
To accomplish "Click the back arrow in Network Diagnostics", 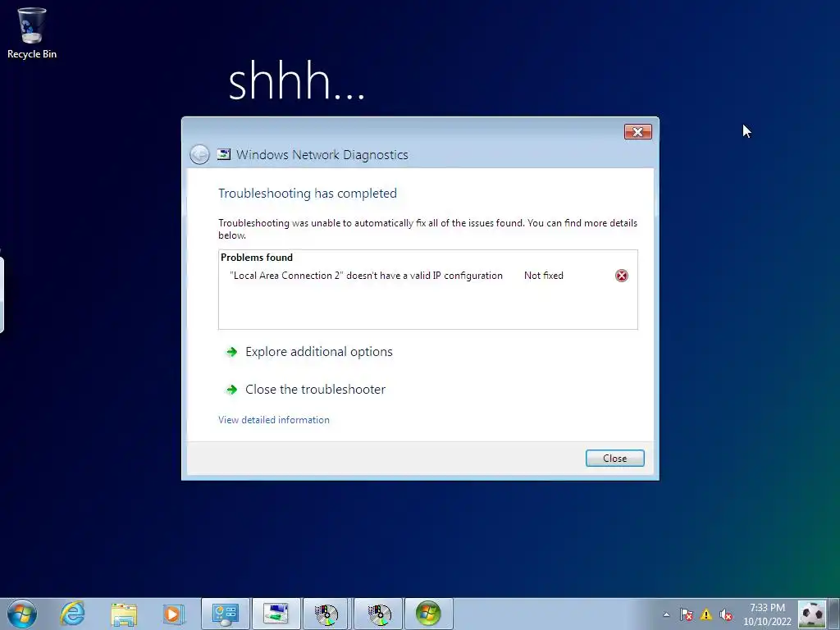I will pos(200,155).
